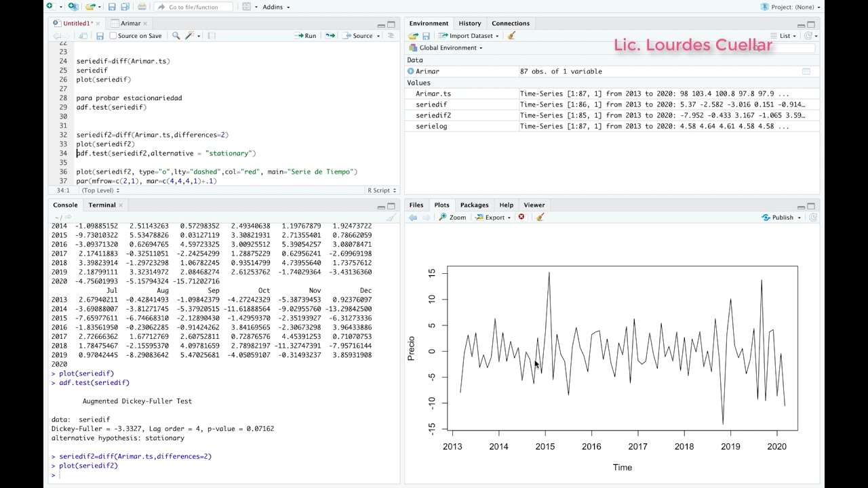Close the Untitled1 tab

coord(97,24)
